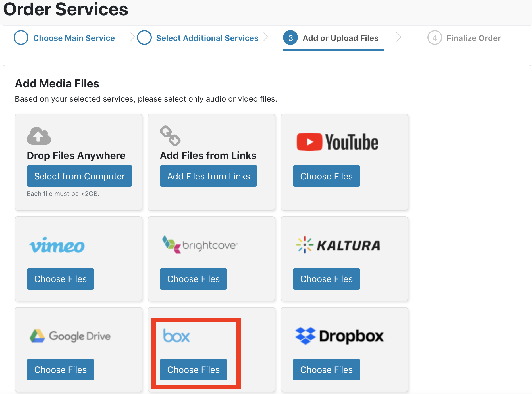
Task: Click the Vimeo logo
Action: coord(57,245)
